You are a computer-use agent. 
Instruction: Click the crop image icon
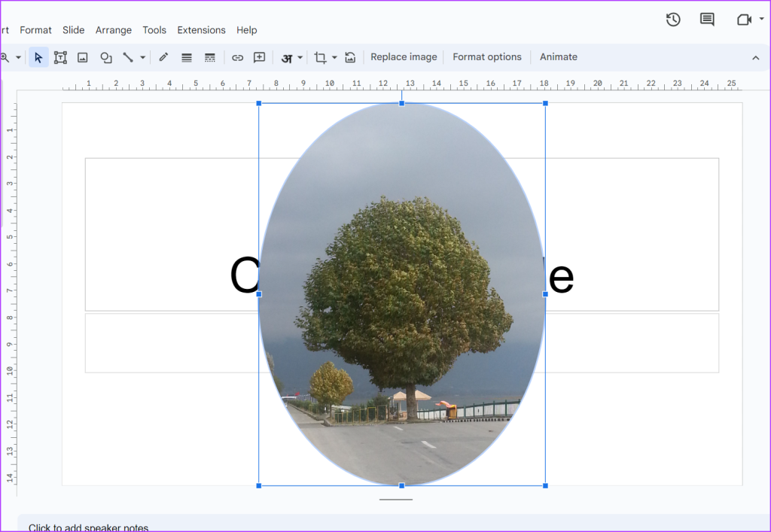tap(320, 57)
